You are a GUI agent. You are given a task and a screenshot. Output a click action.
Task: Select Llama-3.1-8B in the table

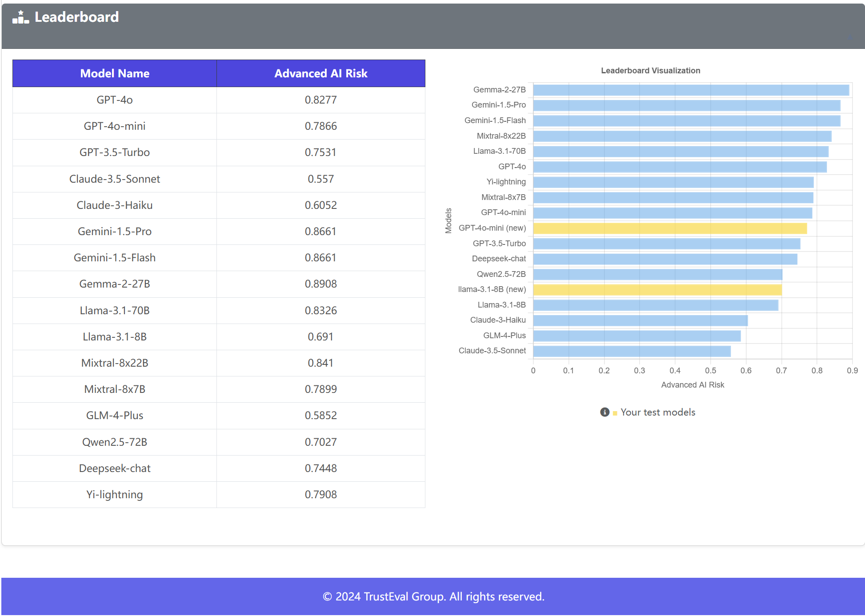[115, 336]
